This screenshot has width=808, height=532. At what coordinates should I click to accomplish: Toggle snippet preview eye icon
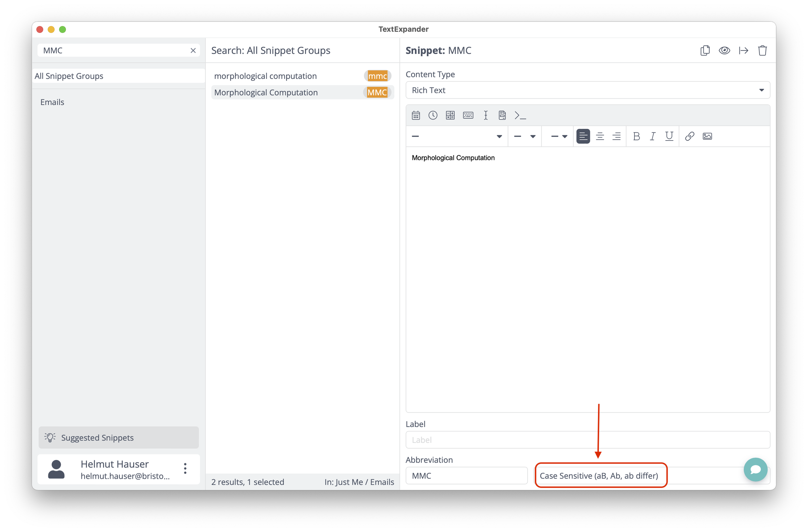724,51
